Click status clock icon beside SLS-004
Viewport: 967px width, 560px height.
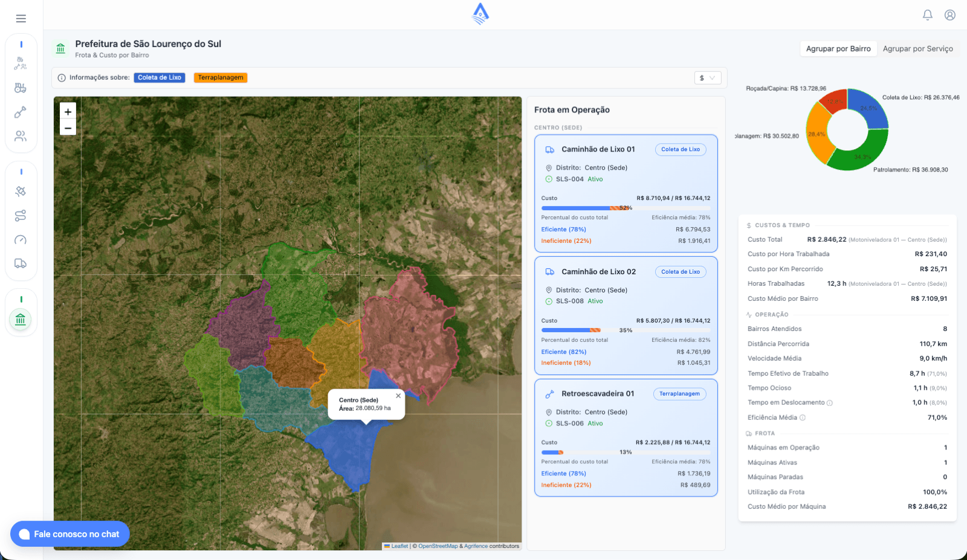tap(549, 179)
